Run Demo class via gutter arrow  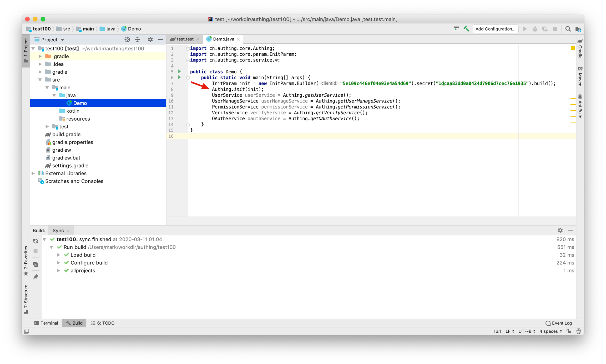click(179, 71)
